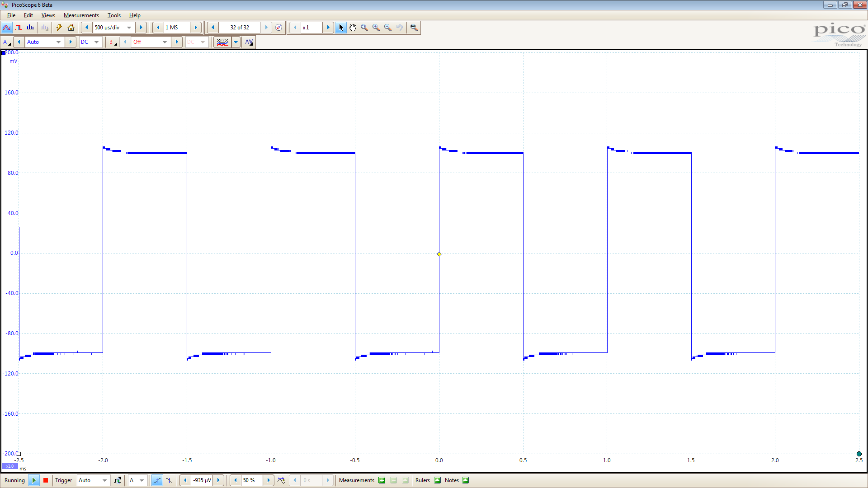
Task: Open Trigger mode Auto dropdown
Action: pyautogui.click(x=93, y=480)
